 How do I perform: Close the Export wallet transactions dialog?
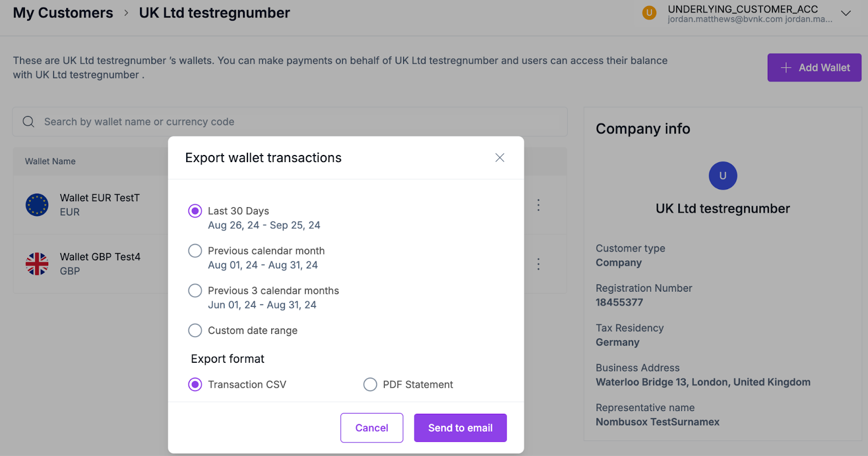pyautogui.click(x=500, y=158)
